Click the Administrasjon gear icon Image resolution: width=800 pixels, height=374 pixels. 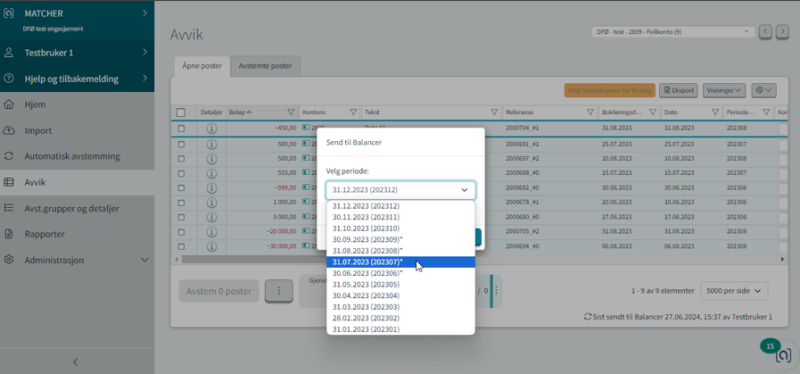[9, 260]
